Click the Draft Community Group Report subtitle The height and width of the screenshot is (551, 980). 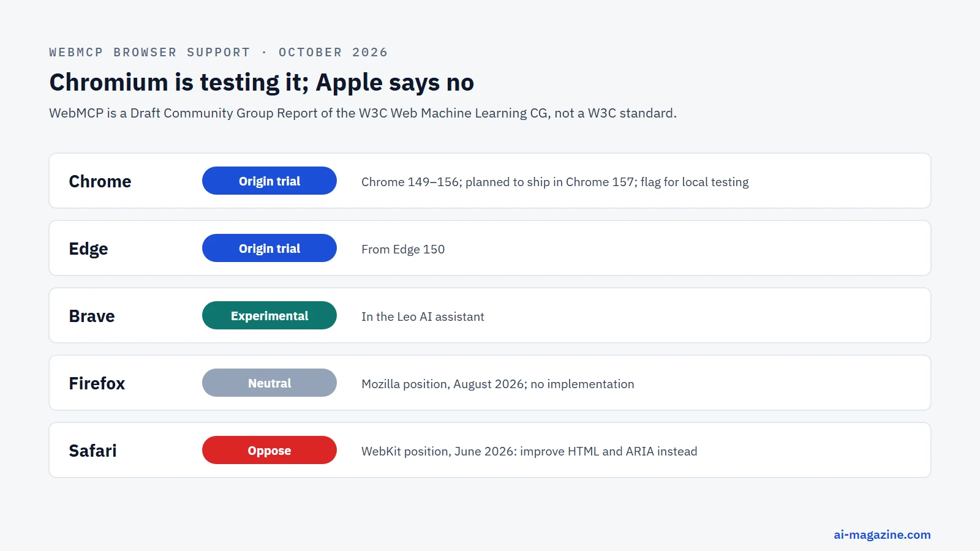[x=363, y=113]
